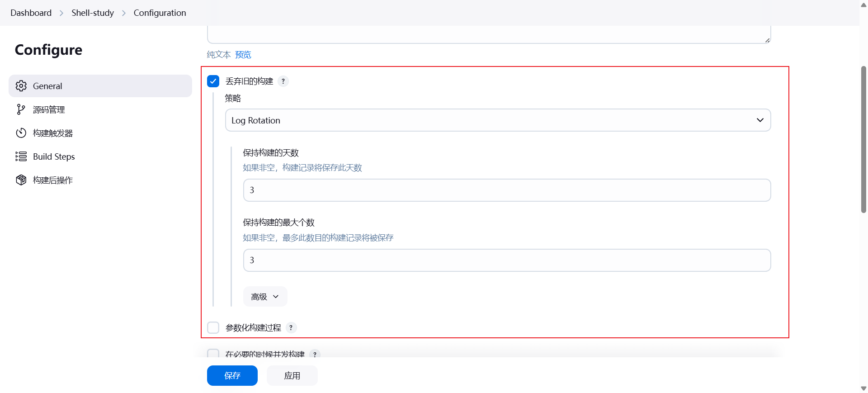
Task: Tick the 在必要的时候并发构建 checkbox
Action: tap(213, 353)
